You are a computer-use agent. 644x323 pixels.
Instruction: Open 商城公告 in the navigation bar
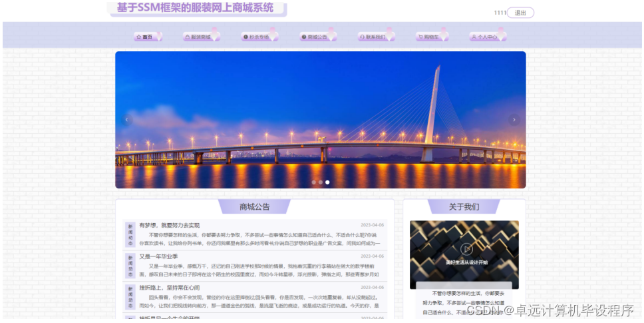318,37
